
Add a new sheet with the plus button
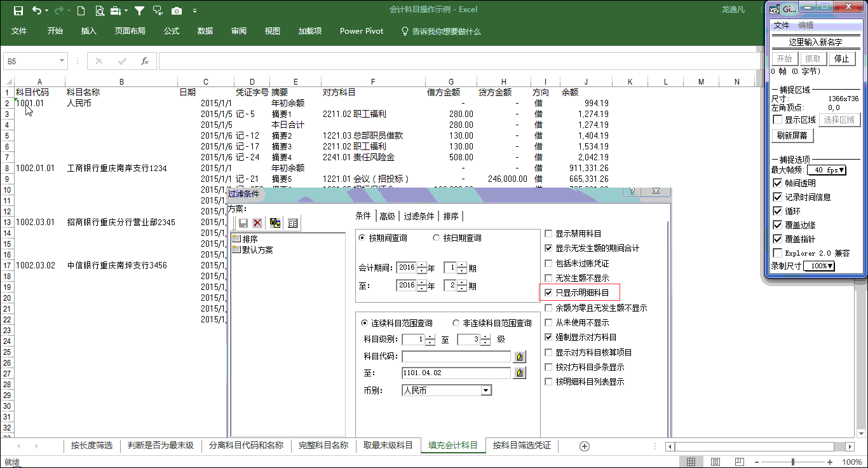(585, 446)
